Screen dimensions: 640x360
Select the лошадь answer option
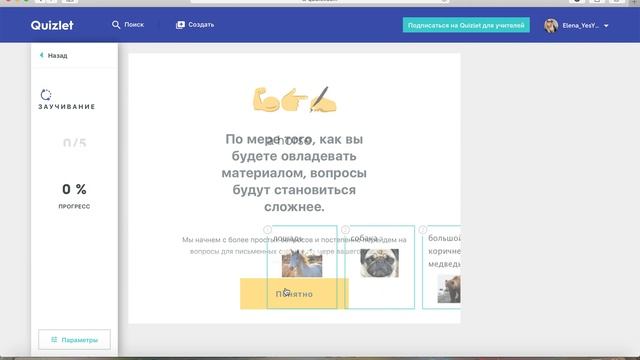click(x=302, y=267)
